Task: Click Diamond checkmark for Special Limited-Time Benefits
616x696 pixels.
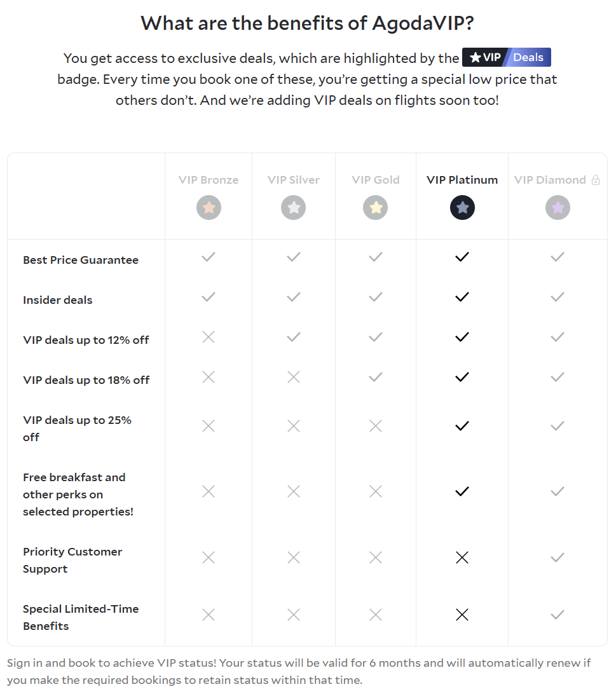Action: click(558, 615)
